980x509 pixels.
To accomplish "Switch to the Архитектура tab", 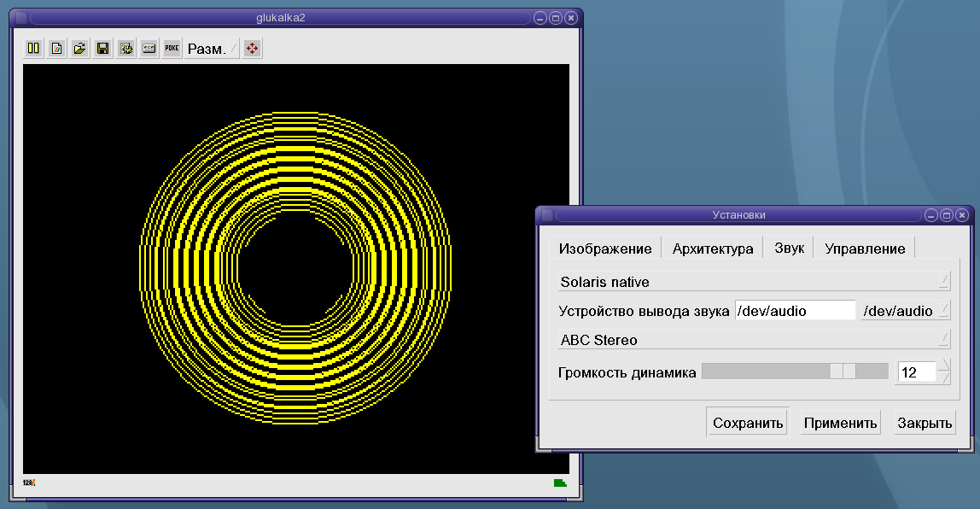I will 713,249.
